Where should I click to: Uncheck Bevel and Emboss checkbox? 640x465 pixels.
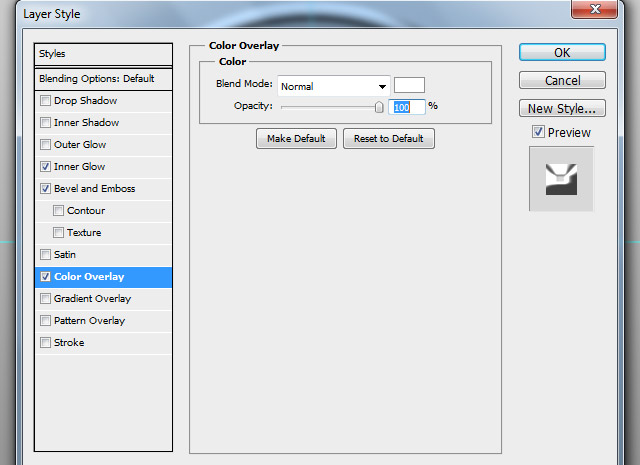45,189
